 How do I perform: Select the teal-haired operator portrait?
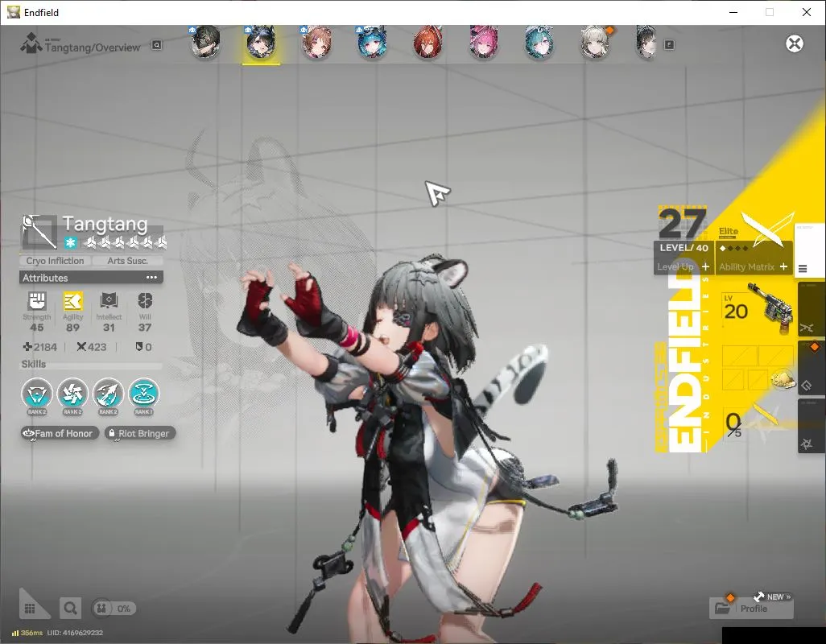coord(539,43)
